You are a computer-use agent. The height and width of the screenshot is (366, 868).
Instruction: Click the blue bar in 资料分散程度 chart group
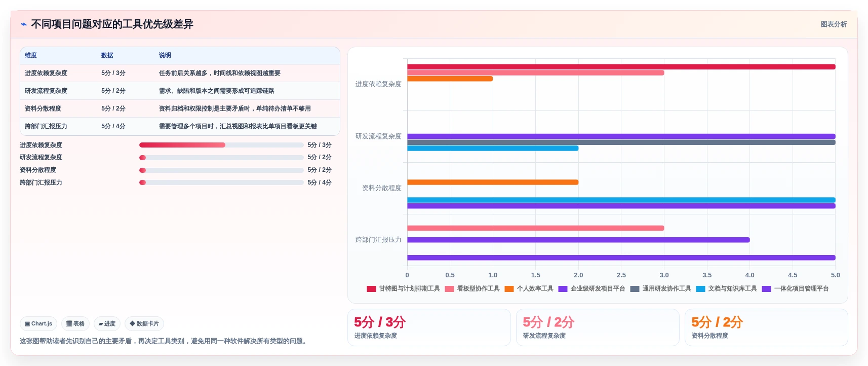621,200
